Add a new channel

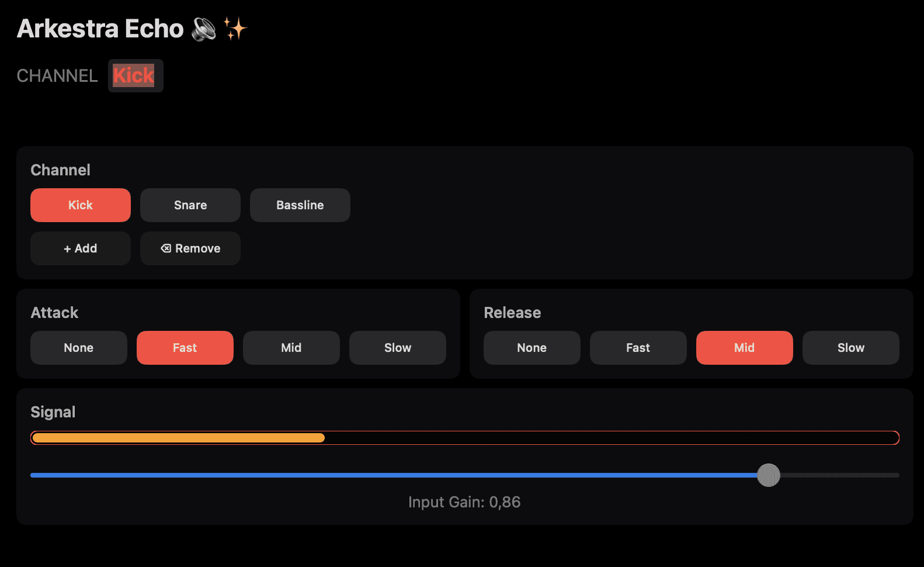pyautogui.click(x=81, y=248)
